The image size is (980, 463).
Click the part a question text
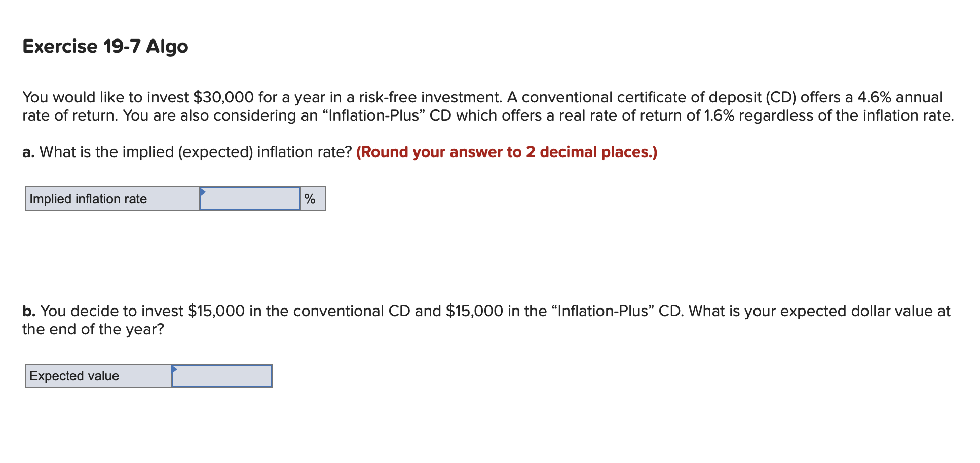coord(187,151)
